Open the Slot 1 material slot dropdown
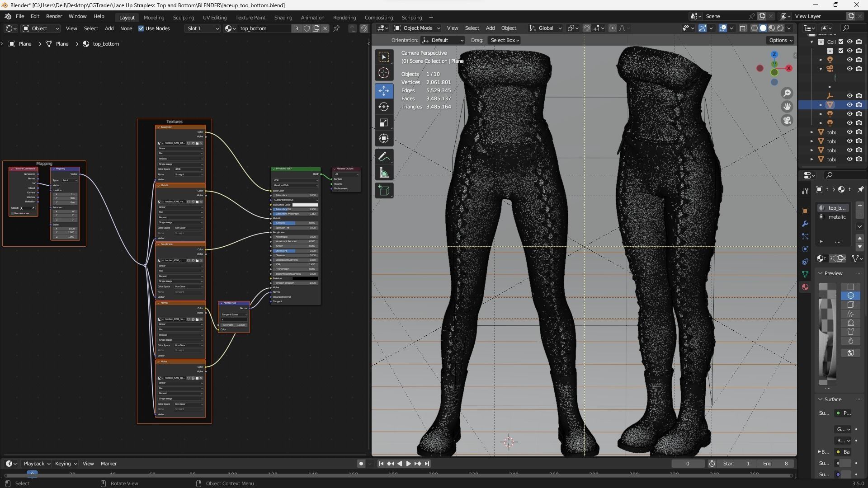Image resolution: width=868 pixels, height=488 pixels. pos(203,28)
